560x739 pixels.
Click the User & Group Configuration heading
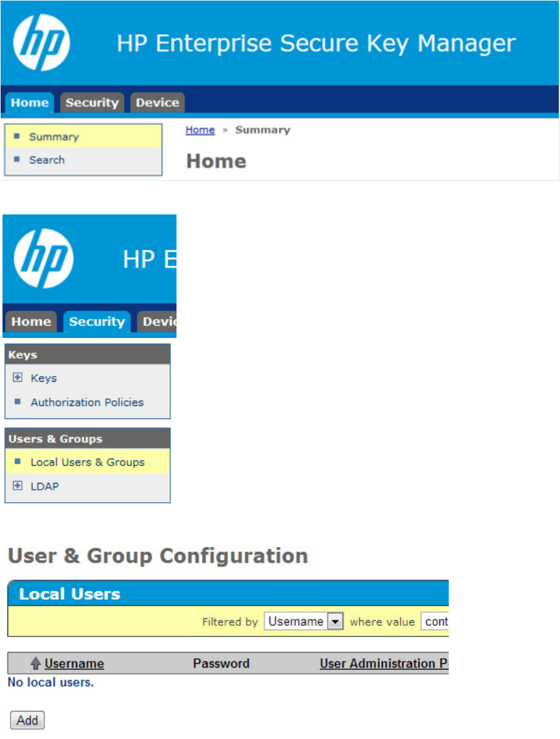(158, 556)
